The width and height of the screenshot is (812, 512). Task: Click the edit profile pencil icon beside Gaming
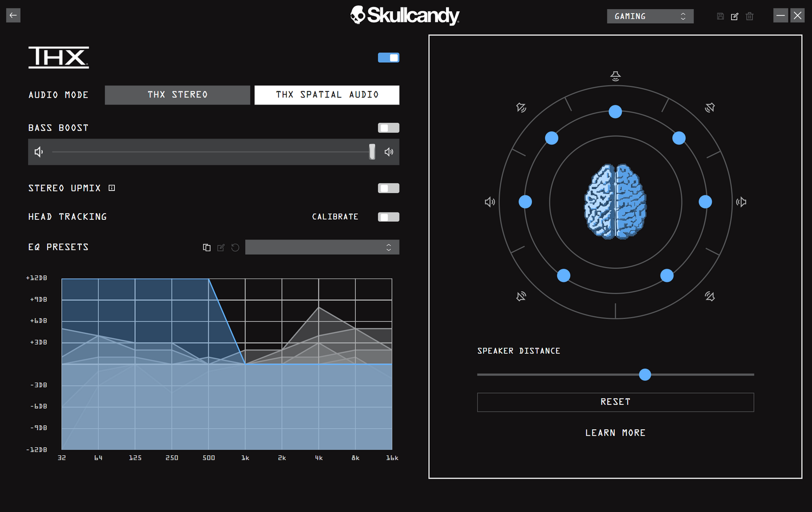pos(735,16)
